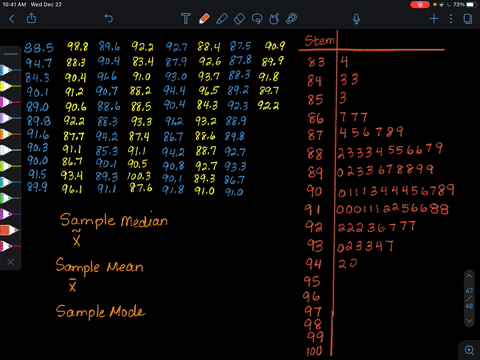Image resolution: width=480 pixels, height=360 pixels.
Task: Pick the blue pen above the yellow pen
Action: 10,70
